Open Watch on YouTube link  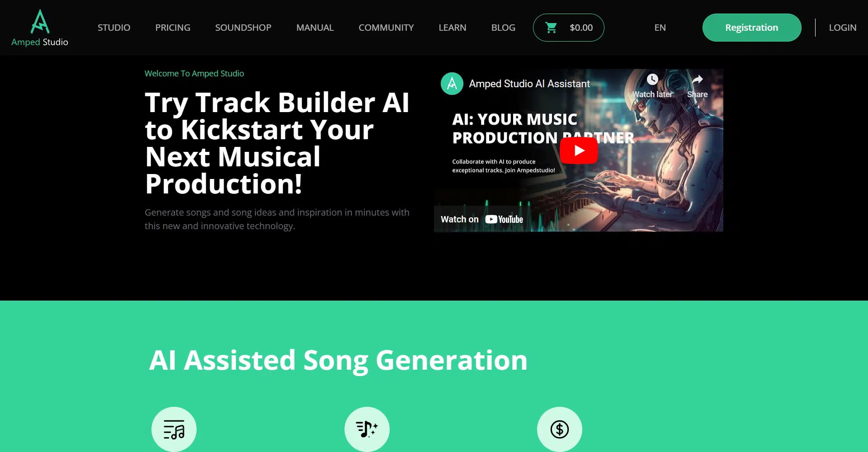point(482,219)
